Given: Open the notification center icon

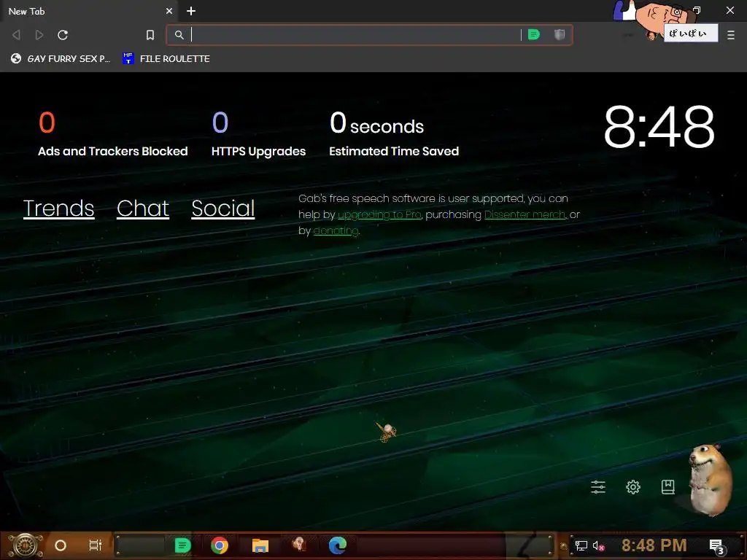Looking at the screenshot, I should 717,546.
